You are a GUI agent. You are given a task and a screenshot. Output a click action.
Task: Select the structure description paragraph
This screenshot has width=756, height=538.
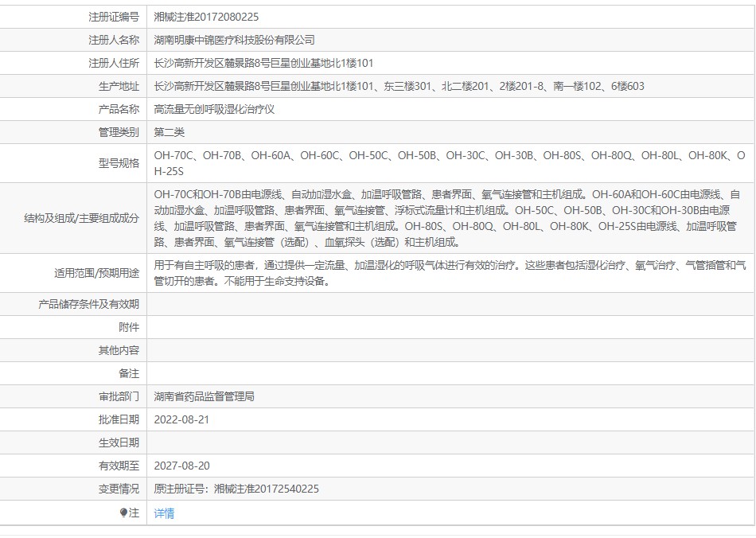coord(447,218)
